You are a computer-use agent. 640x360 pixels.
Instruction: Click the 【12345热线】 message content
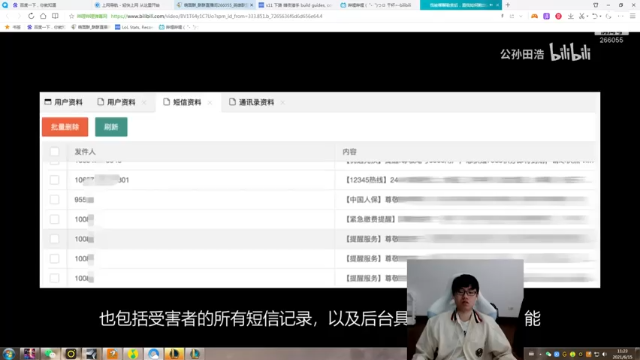[467, 180]
